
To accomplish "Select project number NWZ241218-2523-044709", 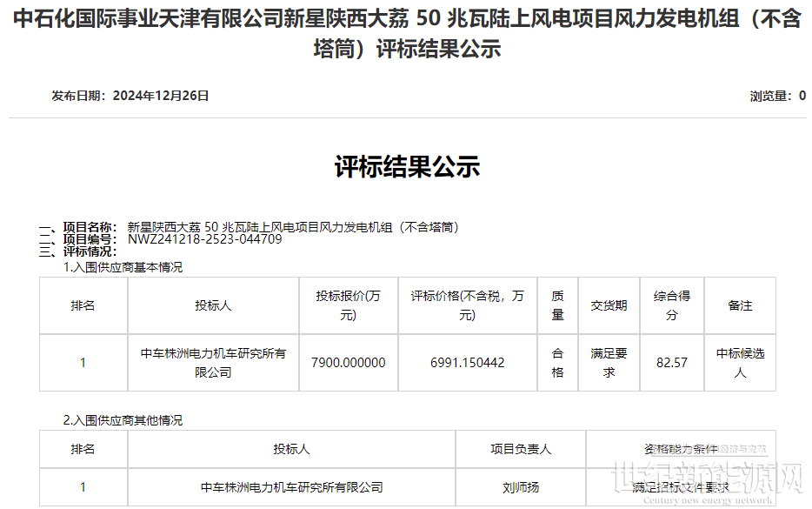I will (x=205, y=239).
